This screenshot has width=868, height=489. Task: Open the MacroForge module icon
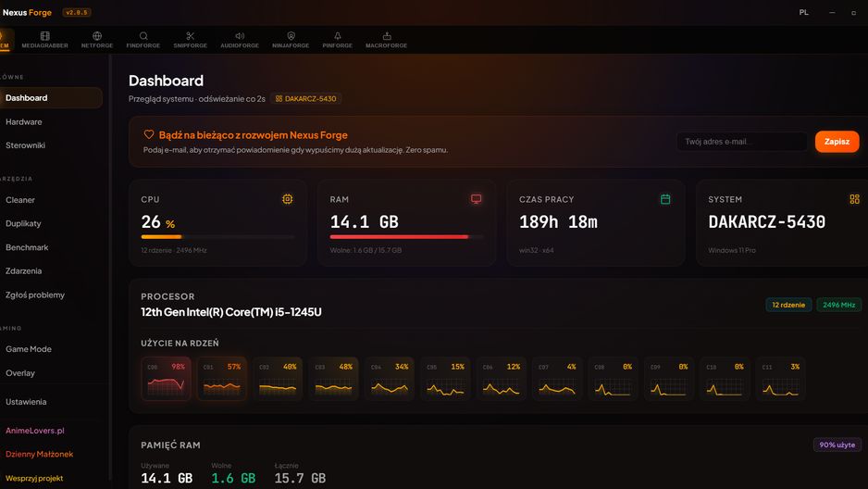pyautogui.click(x=387, y=36)
